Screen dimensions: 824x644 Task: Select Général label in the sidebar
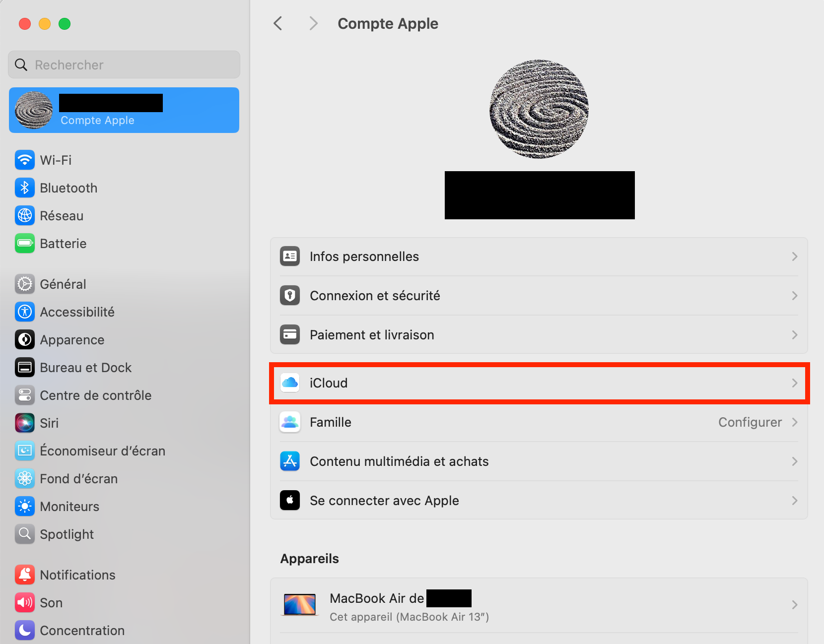click(63, 284)
